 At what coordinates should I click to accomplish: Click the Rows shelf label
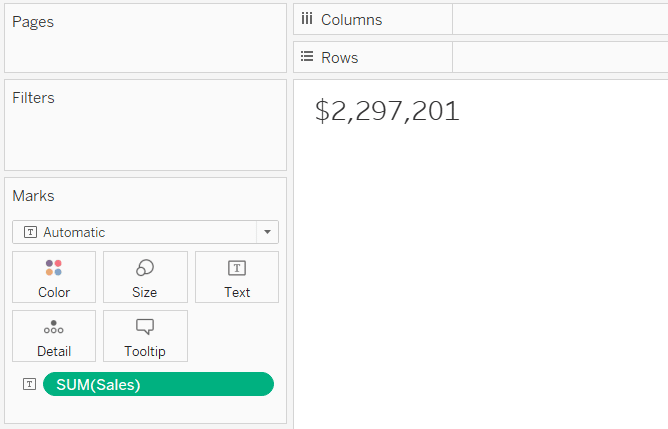(340, 58)
